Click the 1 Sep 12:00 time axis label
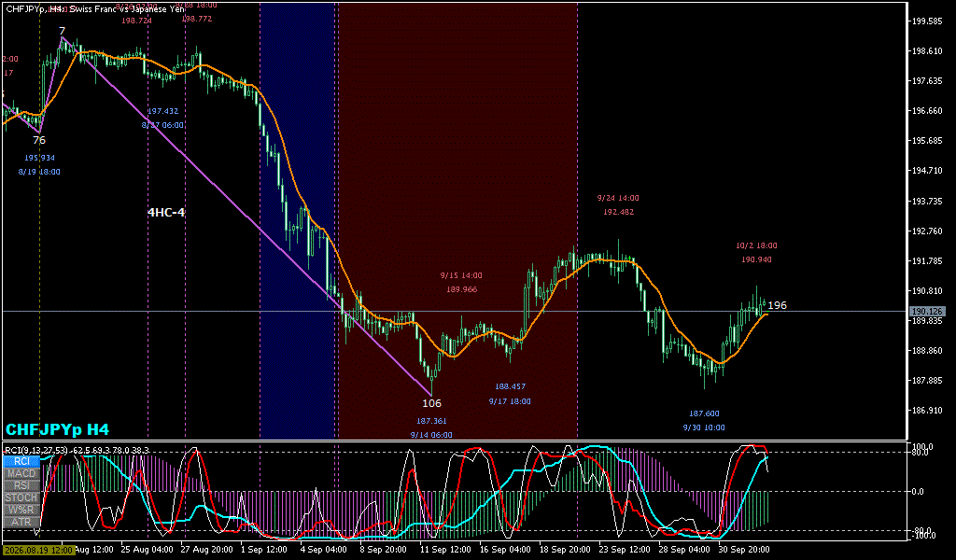 point(264,550)
